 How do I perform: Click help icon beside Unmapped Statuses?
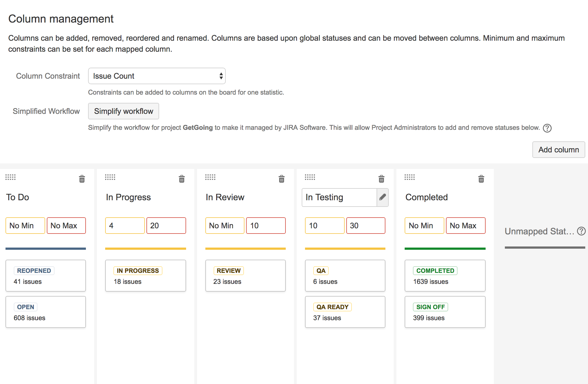click(581, 231)
